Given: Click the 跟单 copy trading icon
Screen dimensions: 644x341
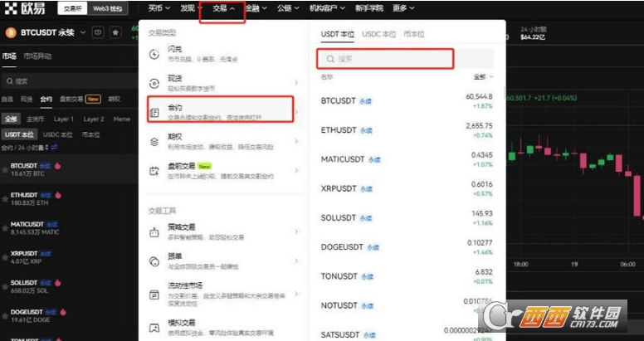Looking at the screenshot, I should [x=154, y=262].
